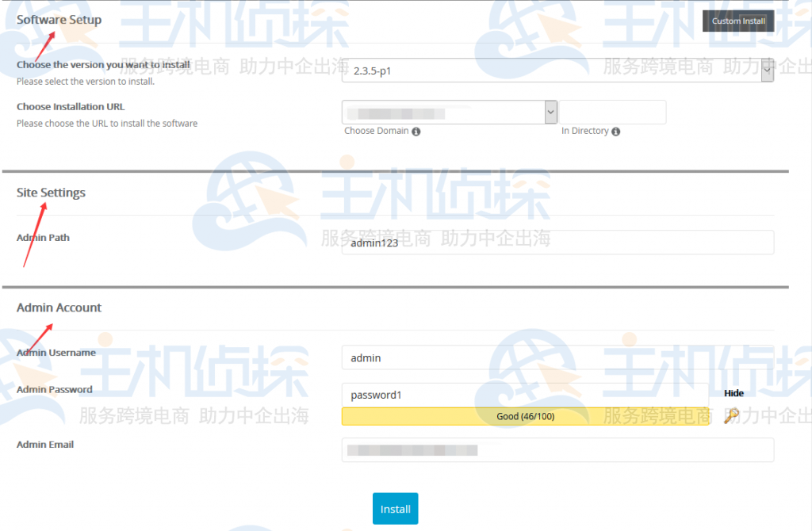Click the Site Settings section heading
This screenshot has height=531, width=812.
(x=50, y=192)
